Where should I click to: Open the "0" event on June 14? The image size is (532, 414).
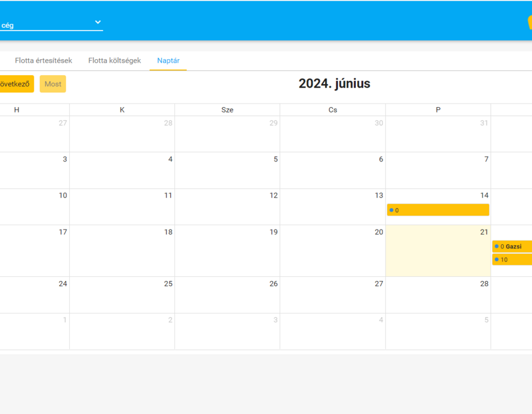pyautogui.click(x=438, y=210)
